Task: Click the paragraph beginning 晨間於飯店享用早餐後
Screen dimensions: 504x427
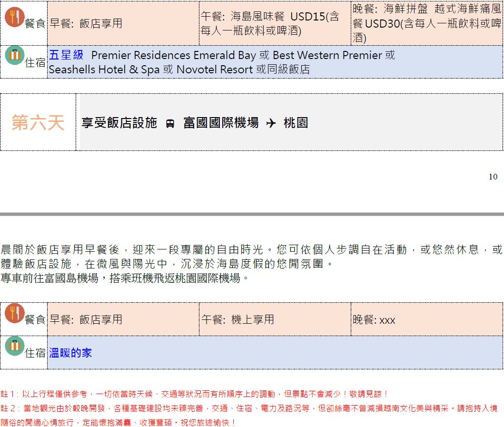Action: (251, 256)
